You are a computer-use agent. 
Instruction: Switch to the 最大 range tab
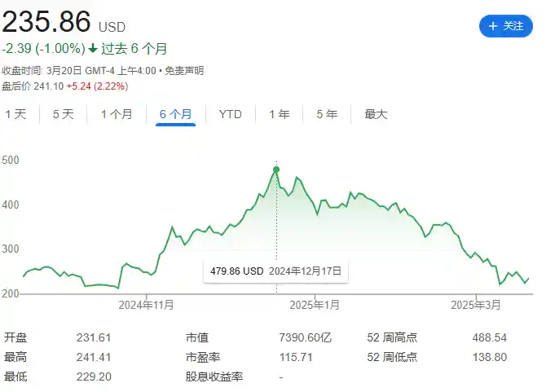click(x=376, y=114)
